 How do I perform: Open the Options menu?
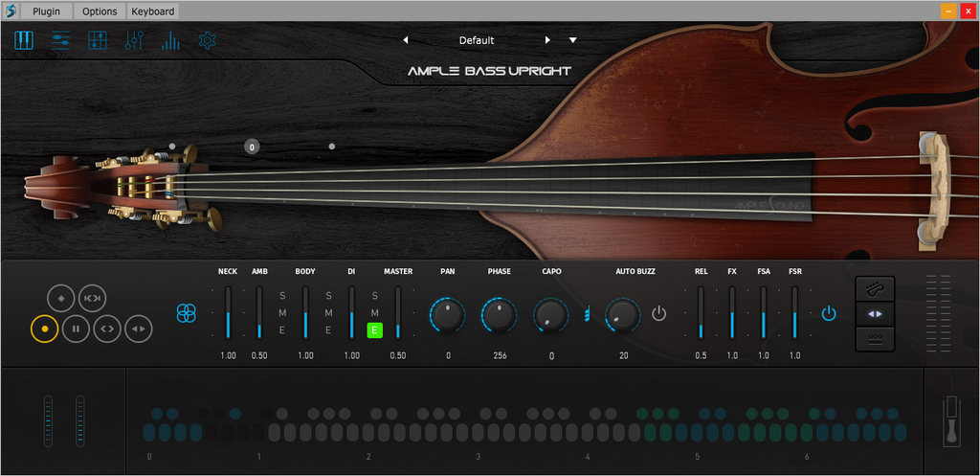(x=100, y=11)
